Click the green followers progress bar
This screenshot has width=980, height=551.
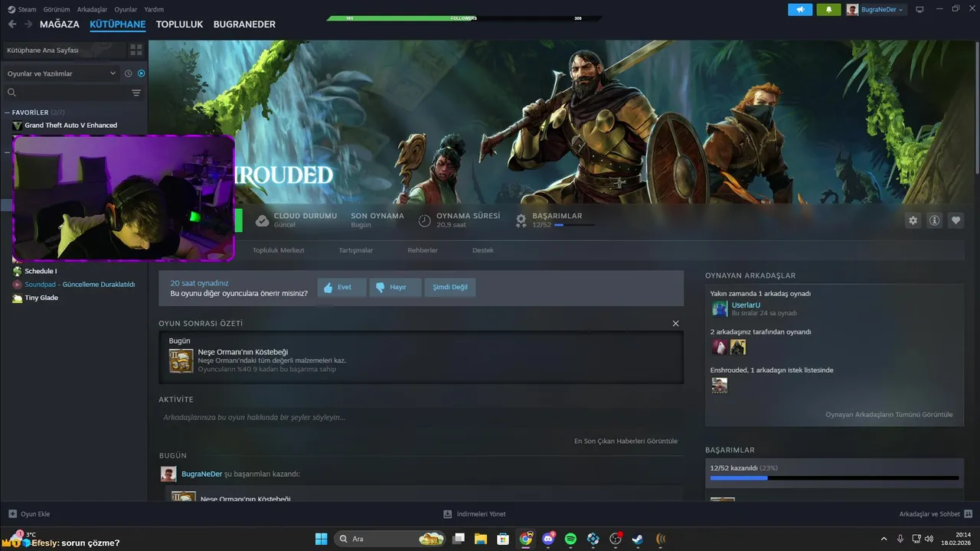(463, 18)
